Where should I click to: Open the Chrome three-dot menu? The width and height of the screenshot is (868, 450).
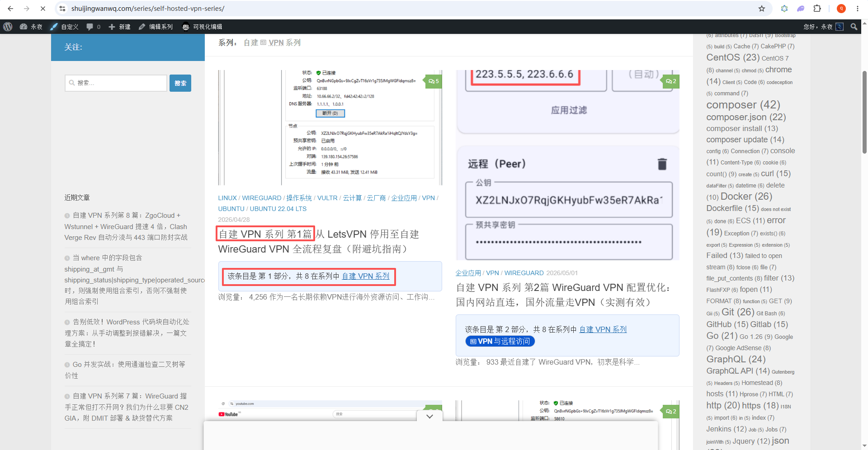[x=858, y=9]
